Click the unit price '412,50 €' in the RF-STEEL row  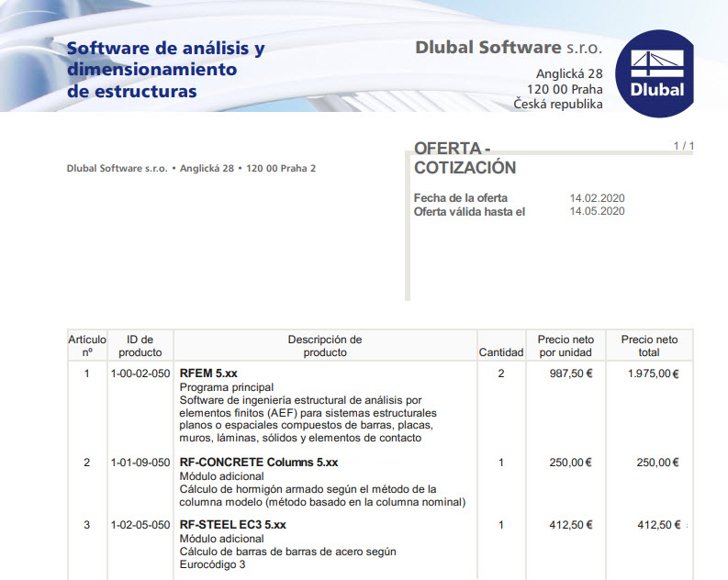click(571, 525)
